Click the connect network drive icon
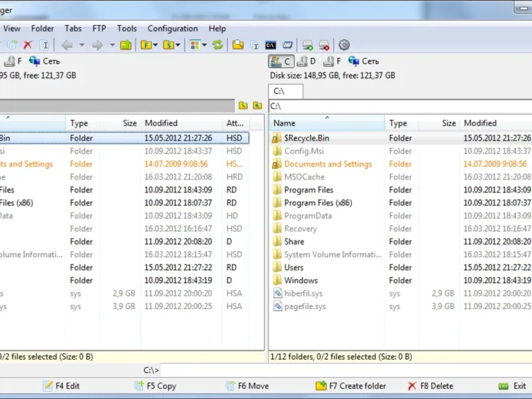Screen dimensions: 532x399 click(307, 45)
